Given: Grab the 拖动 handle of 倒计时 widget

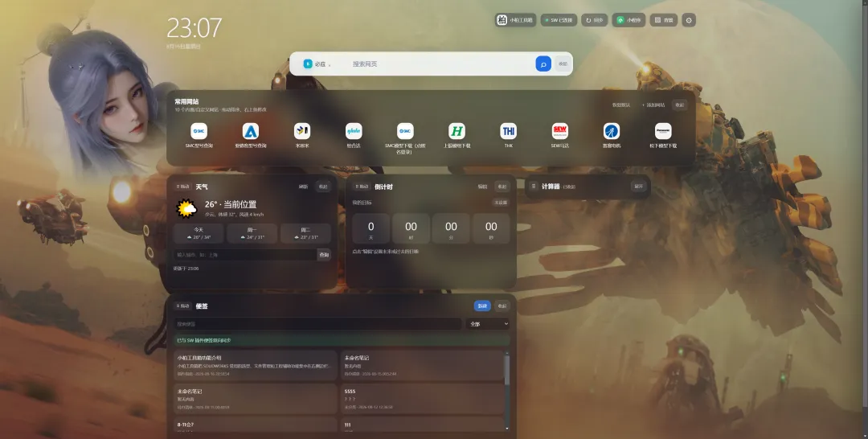Looking at the screenshot, I should 362,187.
